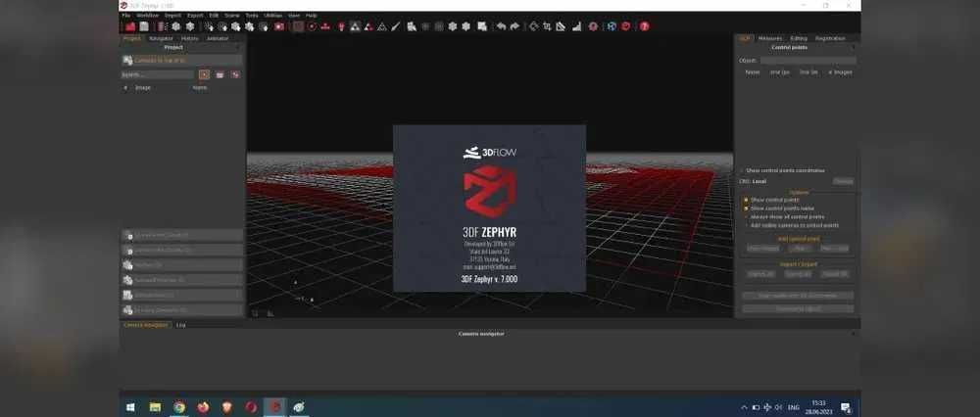The image size is (980, 417).
Task: Open Windows Start menu
Action: tap(130, 407)
